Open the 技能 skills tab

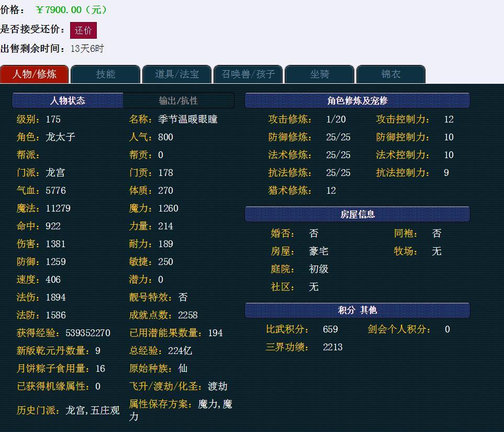click(x=106, y=74)
